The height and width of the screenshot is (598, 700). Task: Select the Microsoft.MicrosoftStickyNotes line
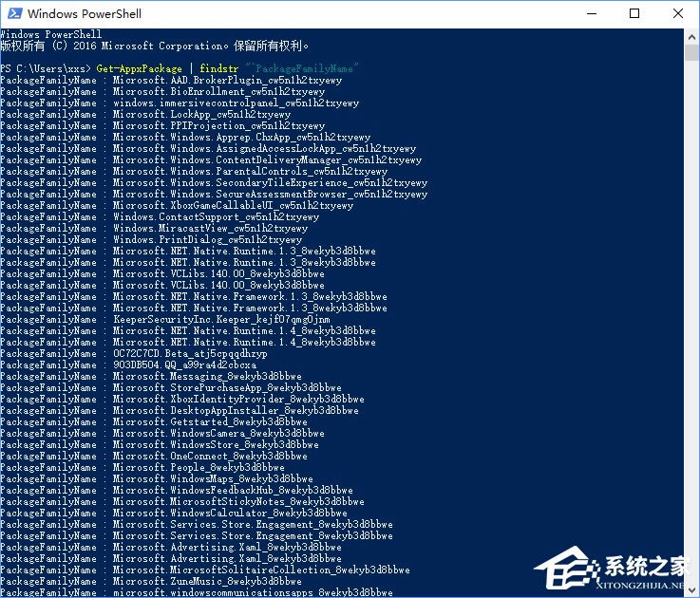click(182, 501)
